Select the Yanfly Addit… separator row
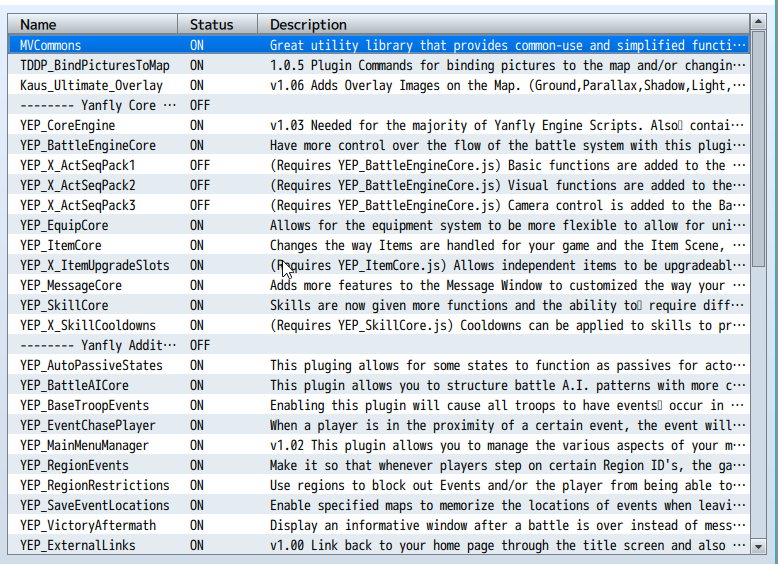This screenshot has width=778, height=564. tap(379, 345)
